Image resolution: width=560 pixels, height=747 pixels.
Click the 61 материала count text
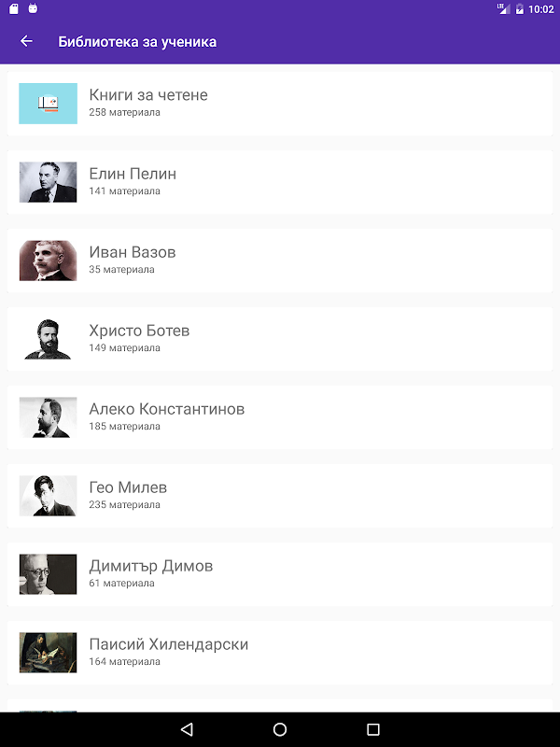pyautogui.click(x=121, y=583)
